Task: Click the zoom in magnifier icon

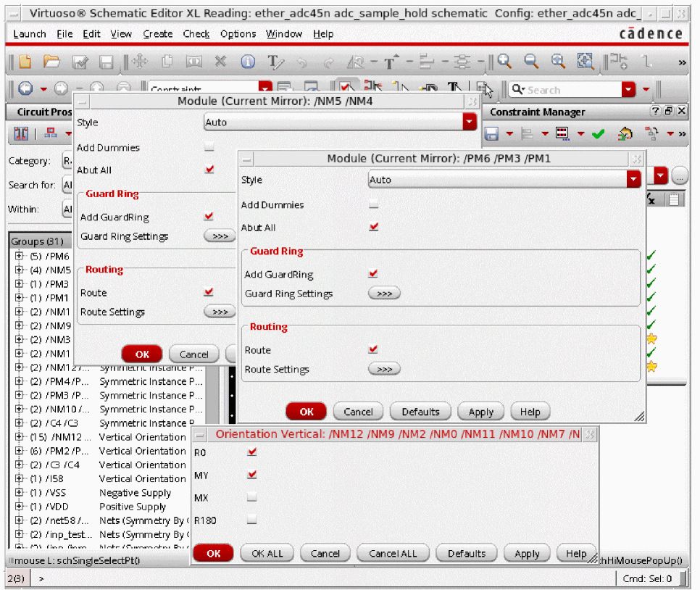Action: pos(505,62)
